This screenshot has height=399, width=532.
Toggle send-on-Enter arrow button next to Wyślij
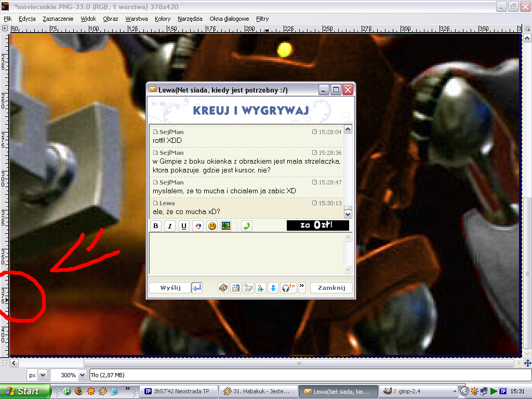click(x=197, y=288)
